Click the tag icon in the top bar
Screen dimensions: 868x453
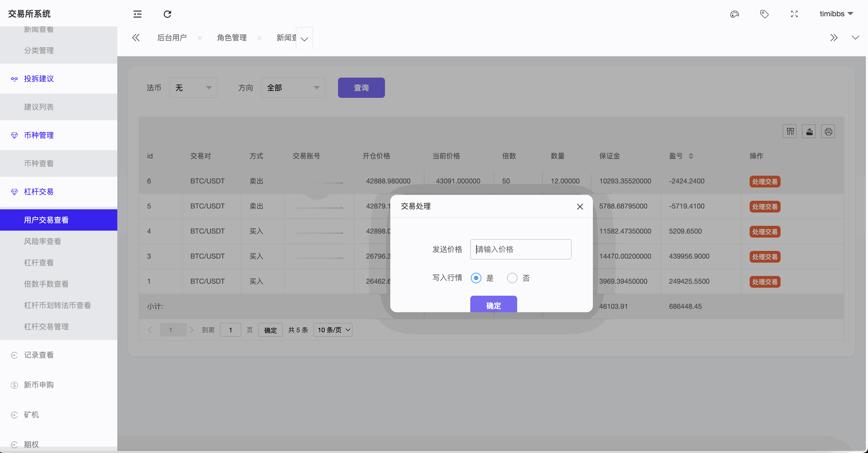click(x=764, y=14)
